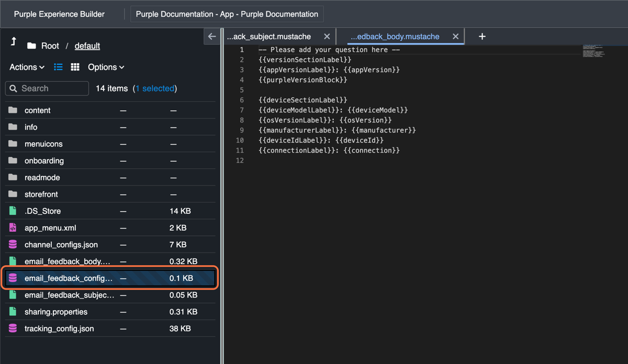628x364 pixels.
Task: Select email_feedback_config file row
Action: point(110,278)
